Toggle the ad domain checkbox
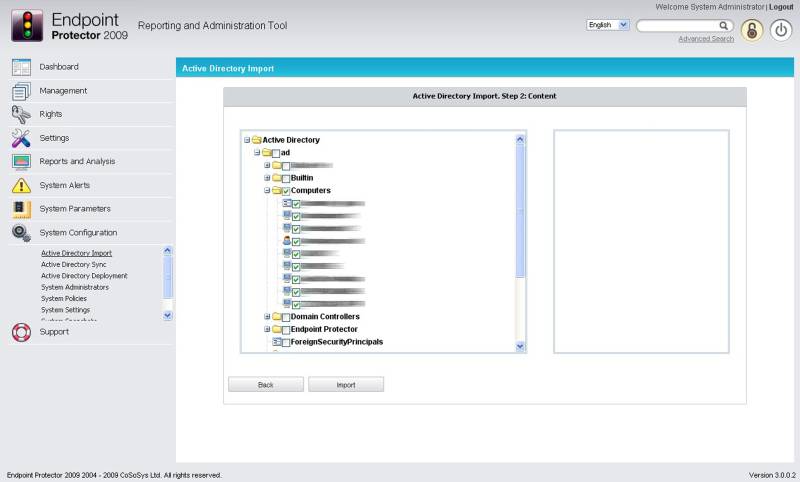Viewport: 800px width, 482px height. click(x=276, y=153)
